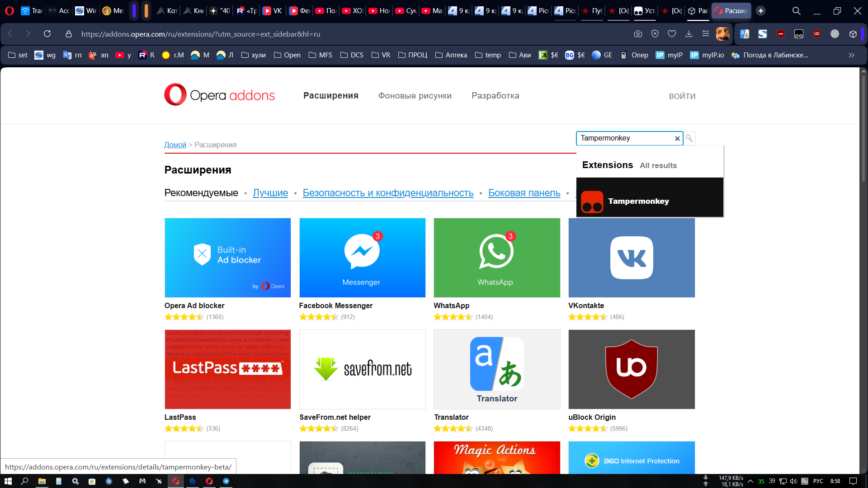The height and width of the screenshot is (488, 868).
Task: Open Windows taskbar search
Action: pyautogui.click(x=25, y=481)
